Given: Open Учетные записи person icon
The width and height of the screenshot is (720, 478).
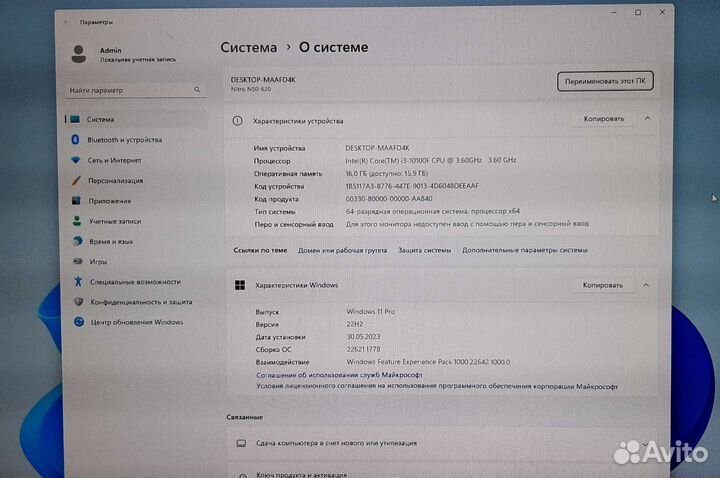Looking at the screenshot, I should [x=77, y=221].
